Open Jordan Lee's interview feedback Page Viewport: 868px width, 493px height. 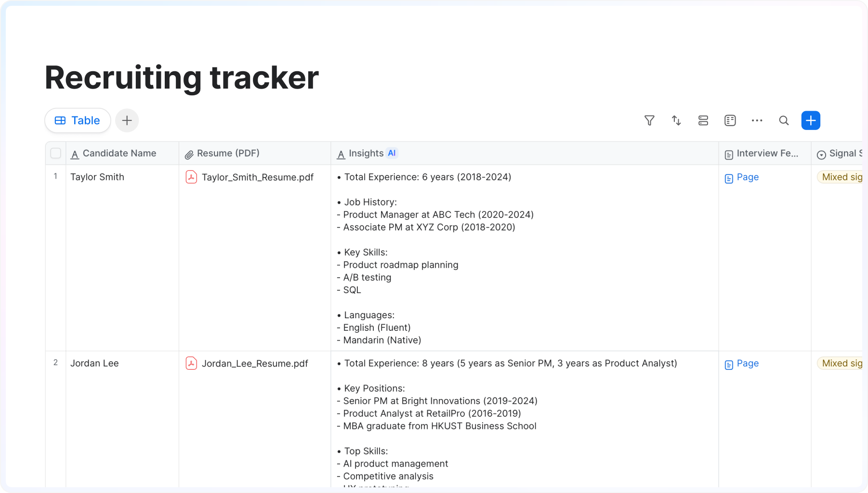(747, 363)
